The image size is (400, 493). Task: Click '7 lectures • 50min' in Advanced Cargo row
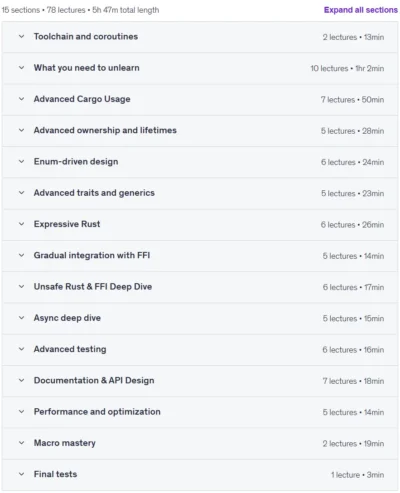tap(352, 100)
